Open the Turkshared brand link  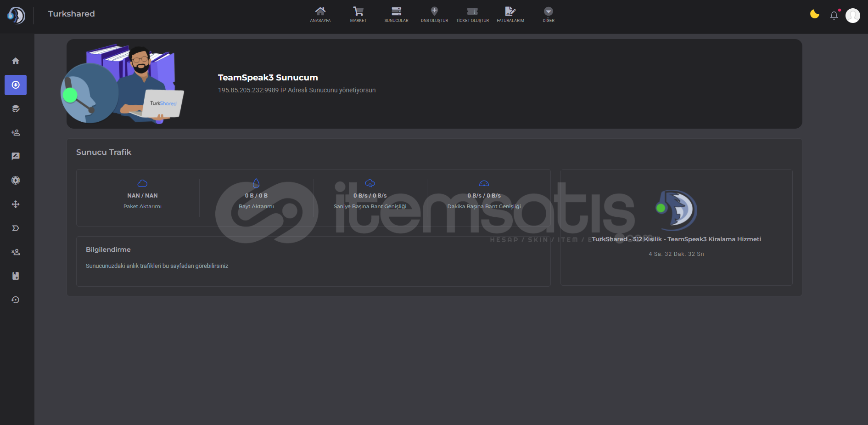71,14
